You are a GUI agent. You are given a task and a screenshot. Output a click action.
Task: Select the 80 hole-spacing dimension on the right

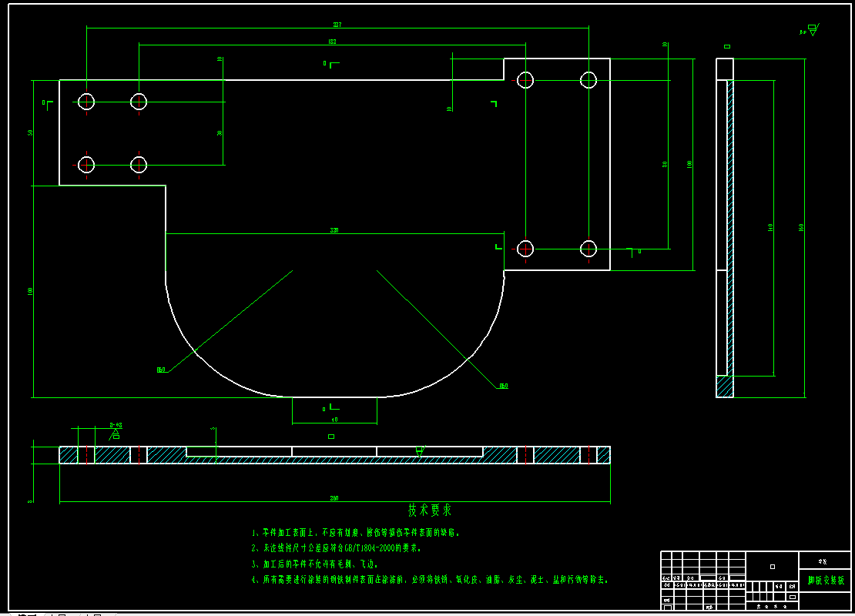coord(665,164)
